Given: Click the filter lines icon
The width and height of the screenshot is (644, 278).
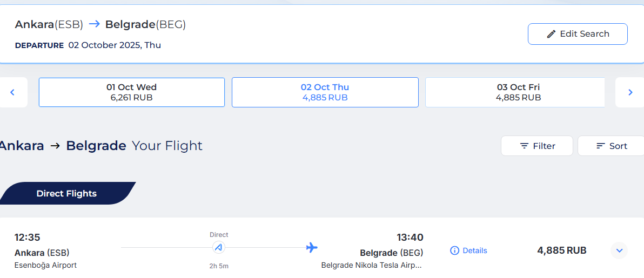Looking at the screenshot, I should 524,146.
